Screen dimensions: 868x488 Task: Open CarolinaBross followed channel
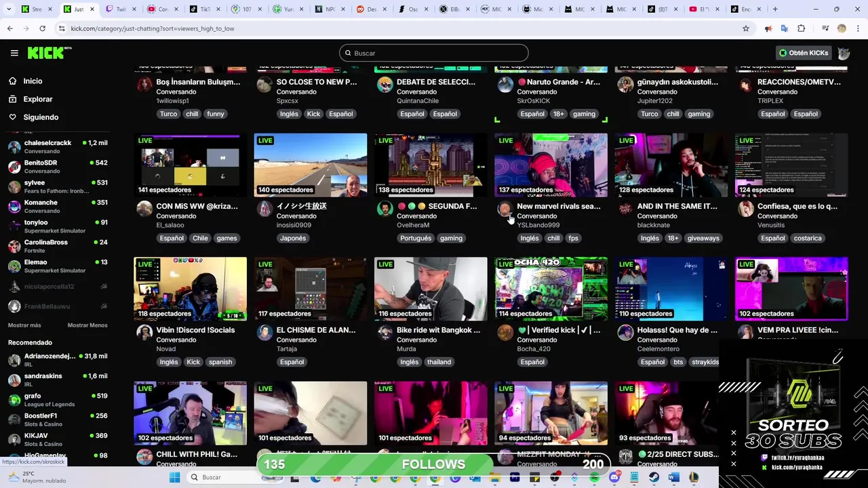pyautogui.click(x=58, y=246)
